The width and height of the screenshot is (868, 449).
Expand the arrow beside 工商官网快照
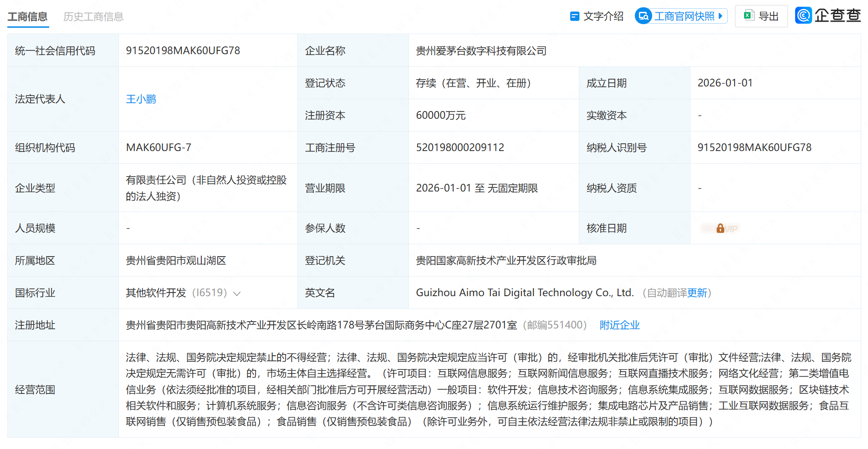[x=720, y=16]
